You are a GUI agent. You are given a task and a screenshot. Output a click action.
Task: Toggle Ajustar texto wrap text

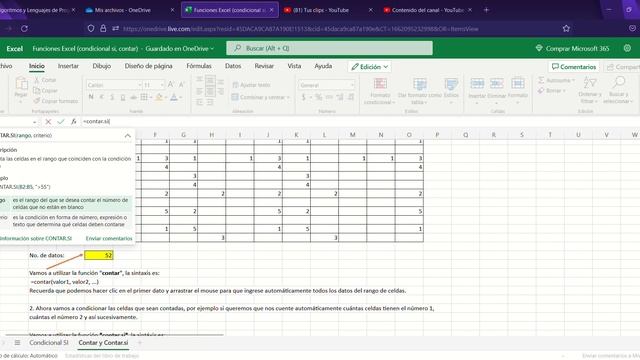click(251, 85)
